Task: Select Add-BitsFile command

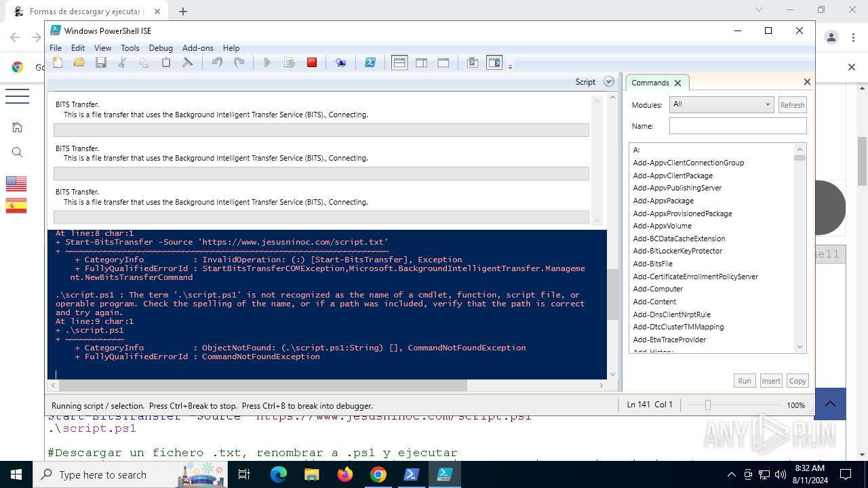Action: click(x=652, y=264)
